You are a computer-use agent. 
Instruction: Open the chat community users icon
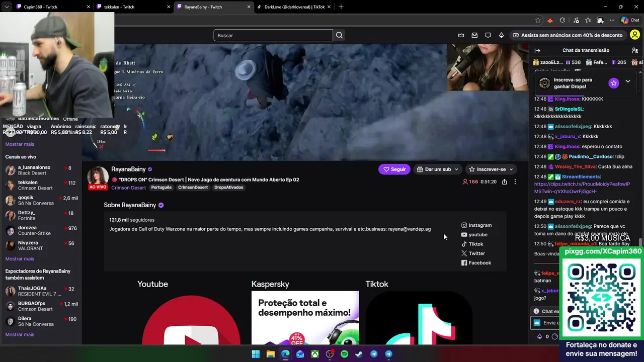pyautogui.click(x=635, y=50)
